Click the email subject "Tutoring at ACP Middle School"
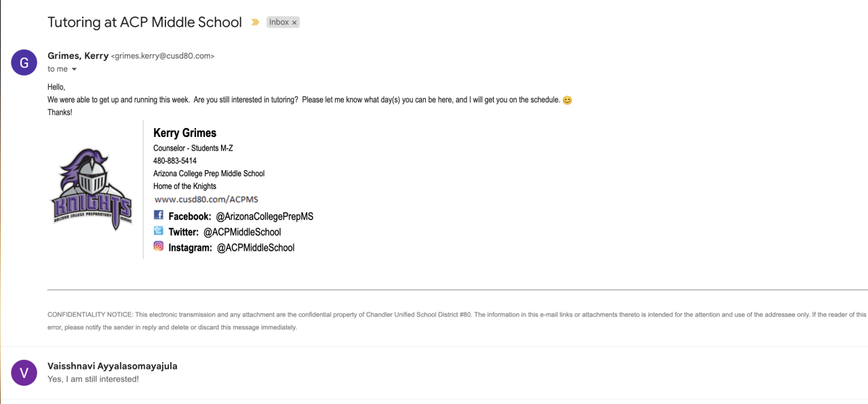868x404 pixels. (x=144, y=22)
